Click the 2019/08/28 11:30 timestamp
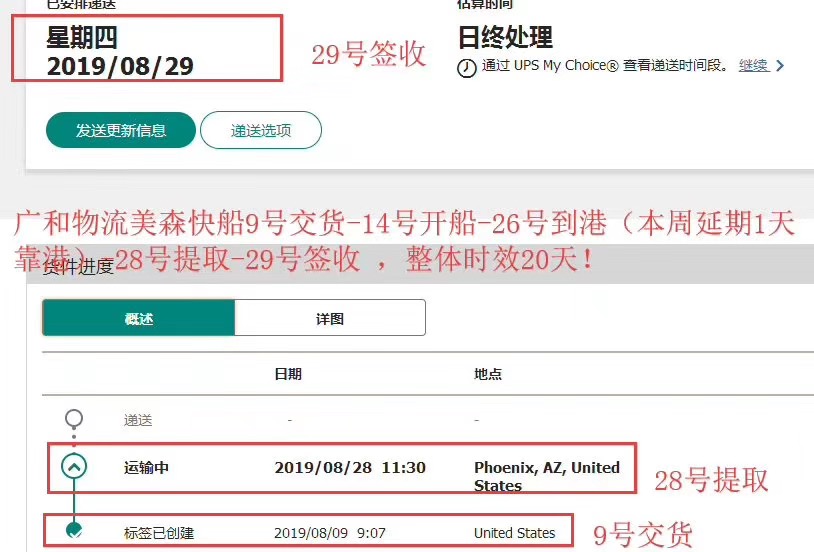This screenshot has width=814, height=552. (350, 467)
